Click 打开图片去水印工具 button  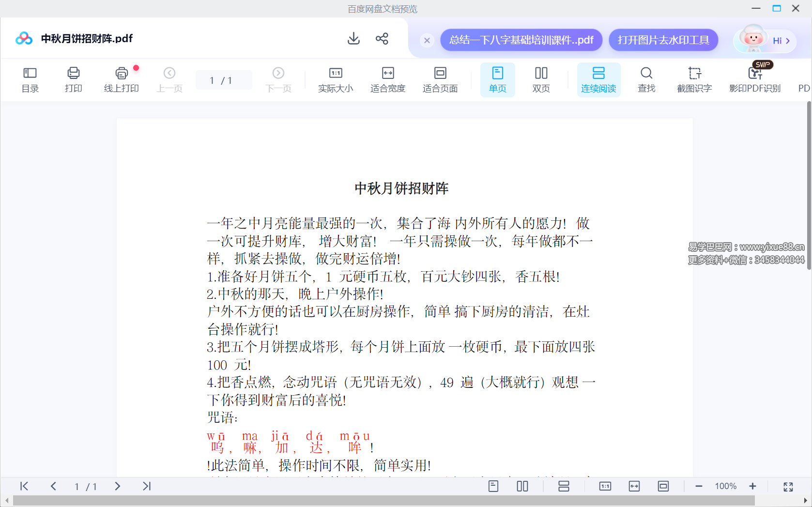663,40
